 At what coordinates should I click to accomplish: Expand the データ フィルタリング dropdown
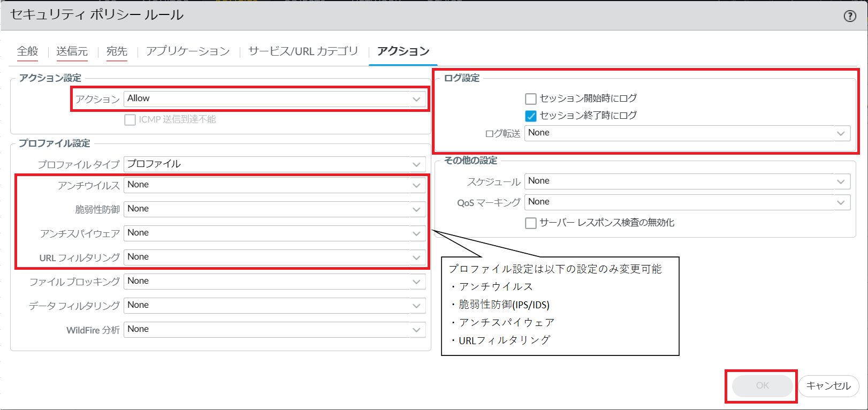coord(275,306)
